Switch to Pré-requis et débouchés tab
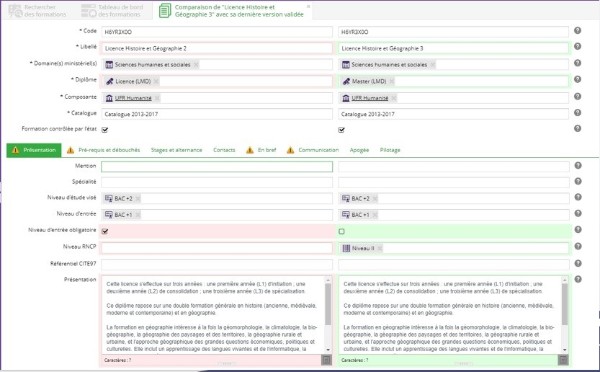600x372 pixels. (103, 150)
